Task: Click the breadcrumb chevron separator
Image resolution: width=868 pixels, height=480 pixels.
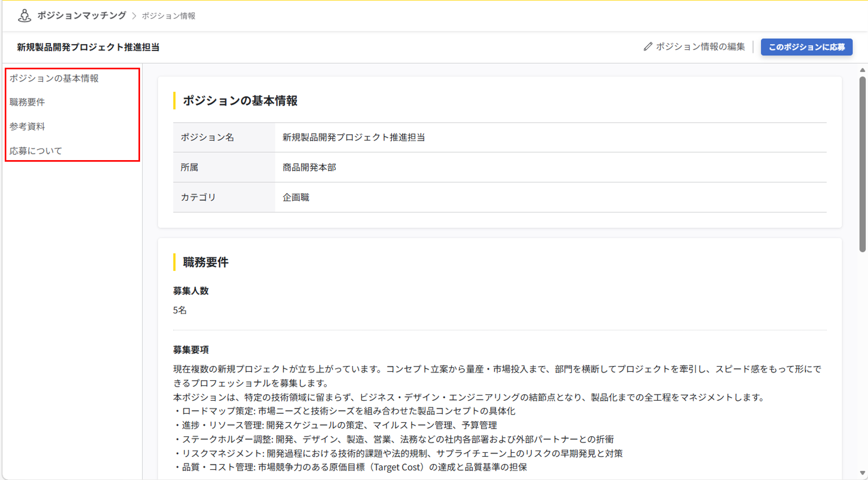Action: 134,16
